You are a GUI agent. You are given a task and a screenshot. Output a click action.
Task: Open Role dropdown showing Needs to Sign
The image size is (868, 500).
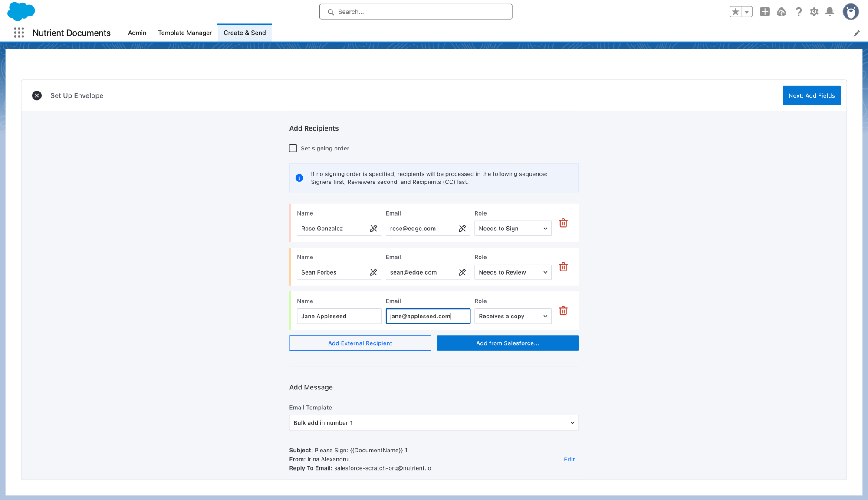click(513, 229)
